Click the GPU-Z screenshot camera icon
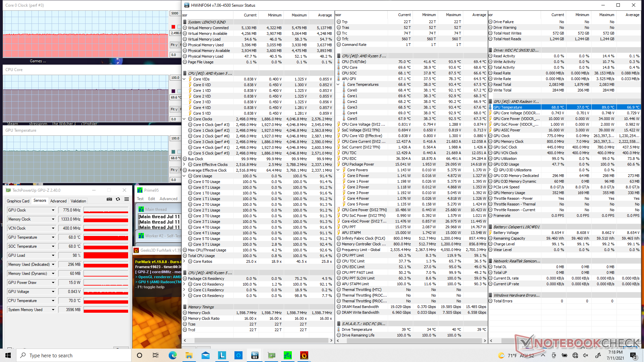 click(x=109, y=199)
